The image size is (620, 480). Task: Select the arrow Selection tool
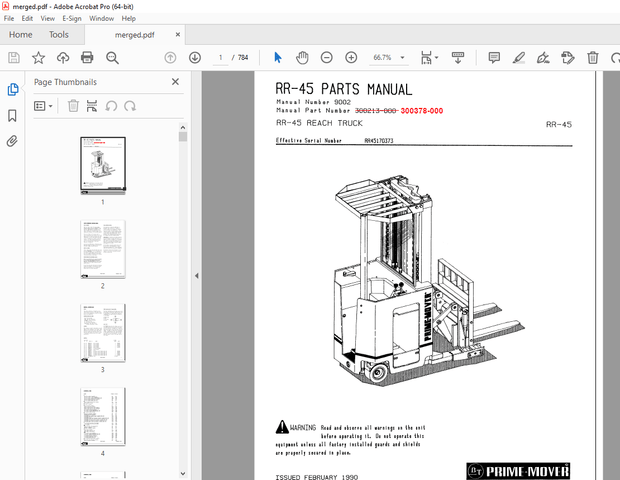point(278,58)
